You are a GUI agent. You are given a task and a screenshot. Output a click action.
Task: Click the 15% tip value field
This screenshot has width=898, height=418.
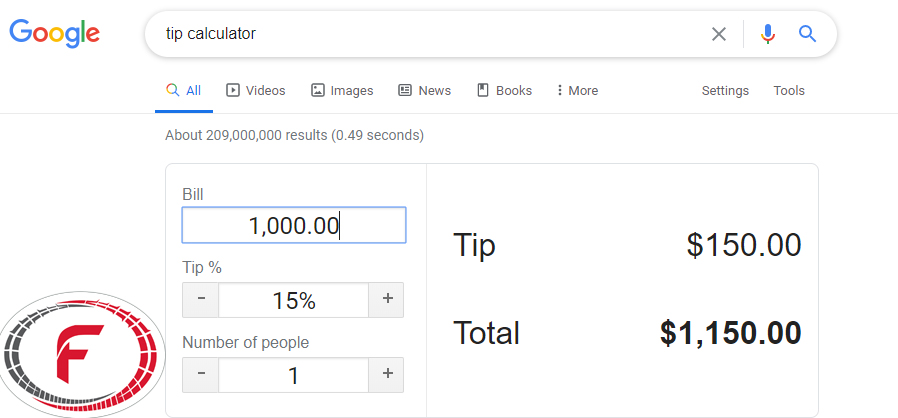293,299
